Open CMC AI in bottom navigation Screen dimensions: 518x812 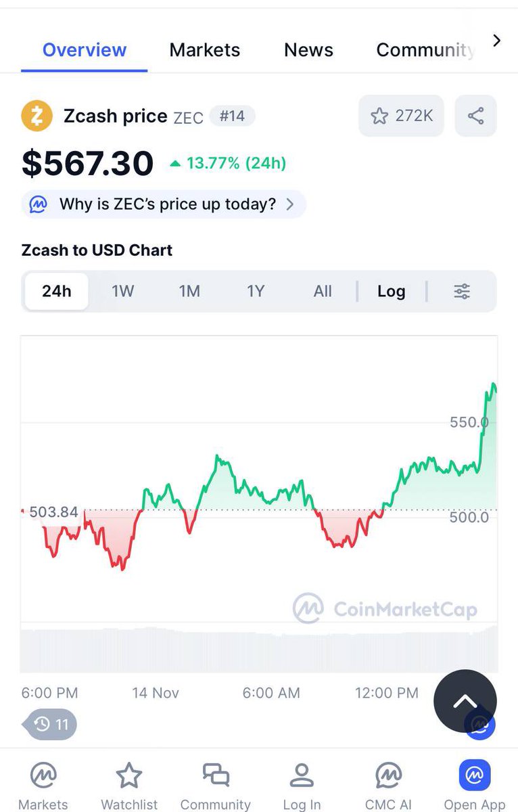click(x=389, y=784)
